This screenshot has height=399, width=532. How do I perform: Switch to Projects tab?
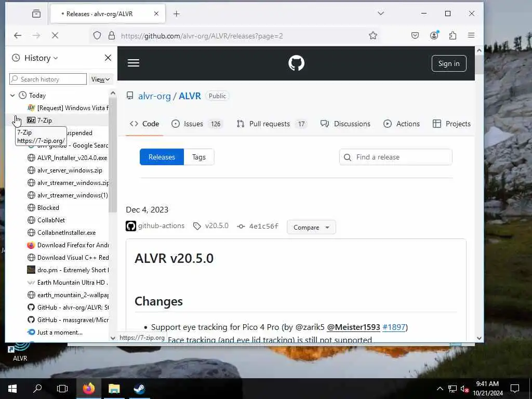pos(451,124)
